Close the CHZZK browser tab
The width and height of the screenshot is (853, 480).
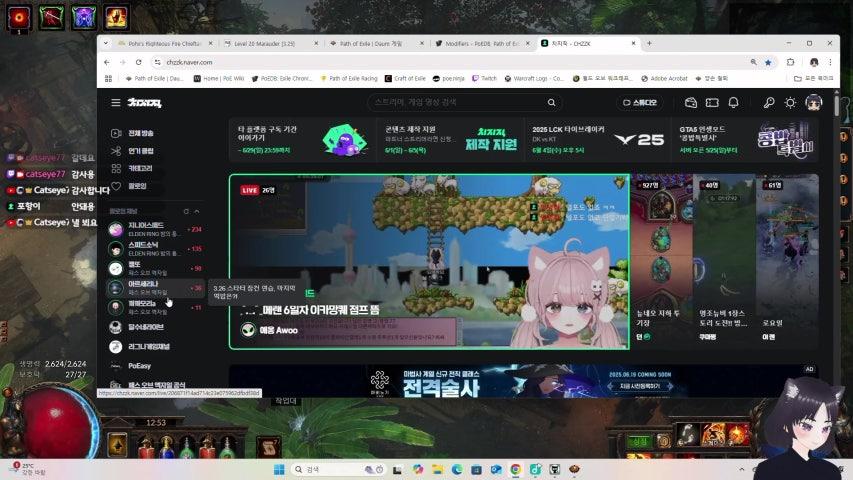click(x=633, y=43)
